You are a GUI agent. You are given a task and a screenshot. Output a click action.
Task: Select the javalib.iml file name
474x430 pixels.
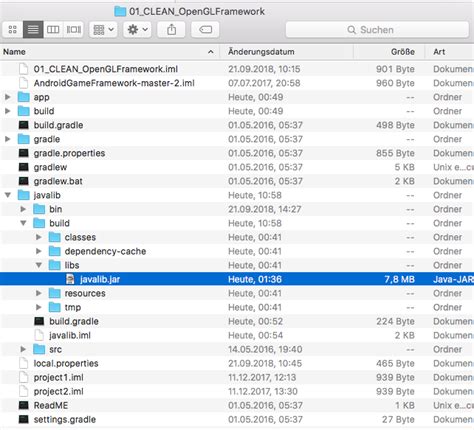70,335
